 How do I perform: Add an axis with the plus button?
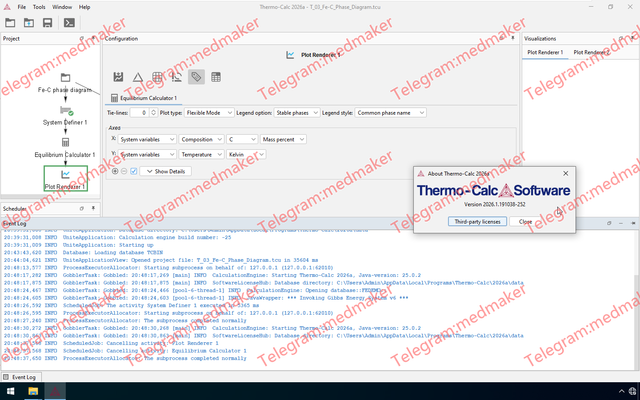pyautogui.click(x=115, y=171)
